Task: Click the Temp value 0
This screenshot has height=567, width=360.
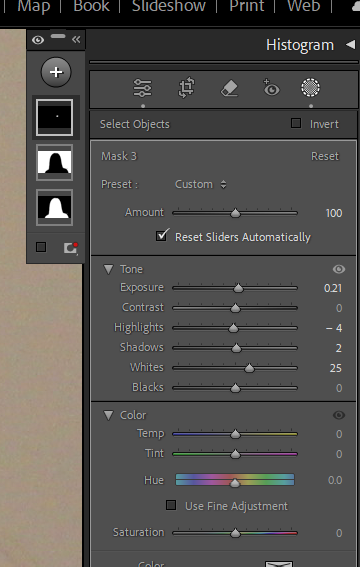Action: point(339,434)
